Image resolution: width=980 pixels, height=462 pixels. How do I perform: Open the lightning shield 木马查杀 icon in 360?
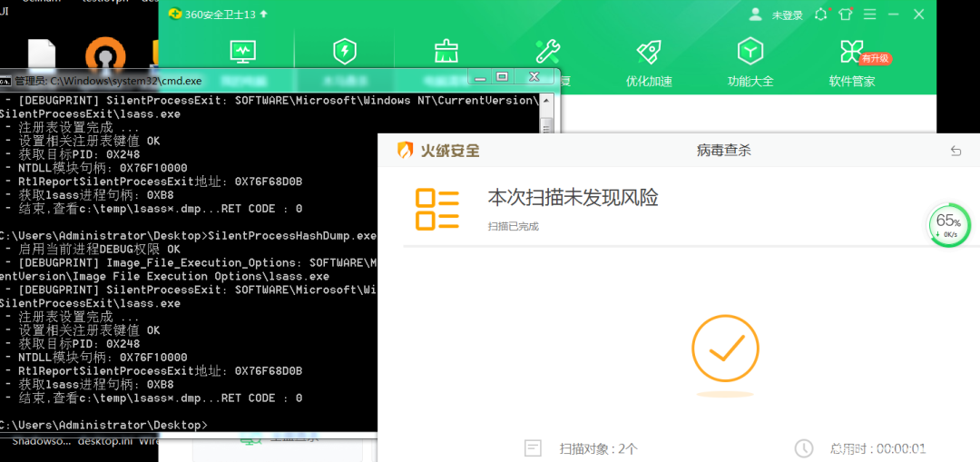[345, 51]
